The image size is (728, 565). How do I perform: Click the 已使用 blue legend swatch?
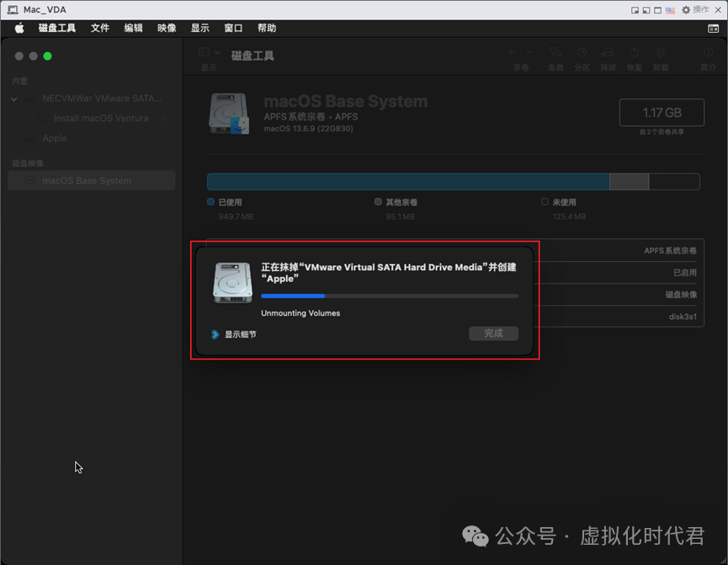pyautogui.click(x=210, y=201)
